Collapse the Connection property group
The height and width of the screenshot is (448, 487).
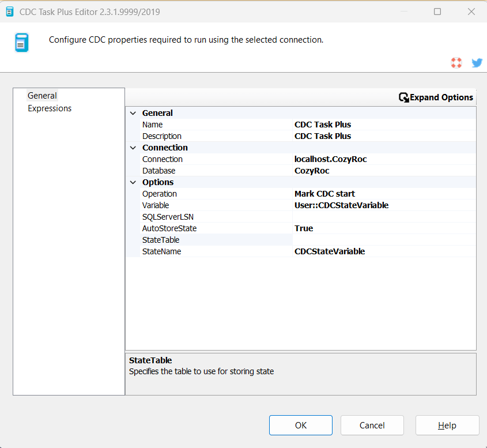(133, 148)
